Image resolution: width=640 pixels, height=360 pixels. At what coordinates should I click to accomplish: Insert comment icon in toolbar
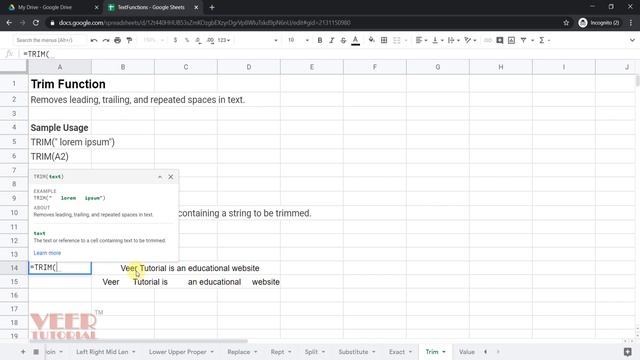click(500, 40)
